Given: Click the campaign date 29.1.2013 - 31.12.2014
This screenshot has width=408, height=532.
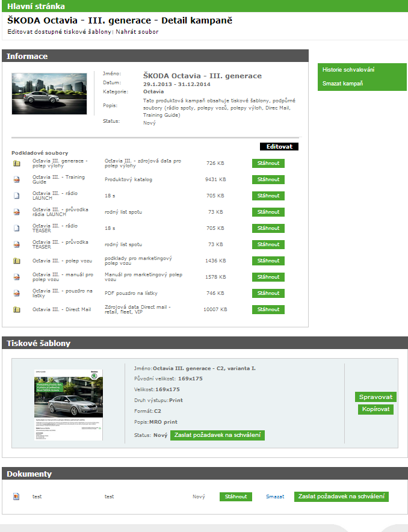Looking at the screenshot, I should (x=177, y=84).
